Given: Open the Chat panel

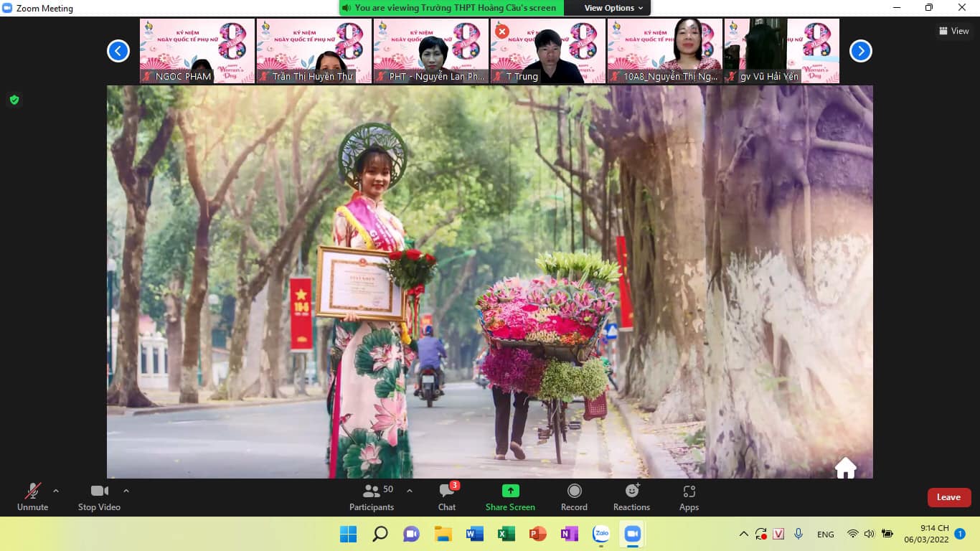Looking at the screenshot, I should [x=447, y=497].
